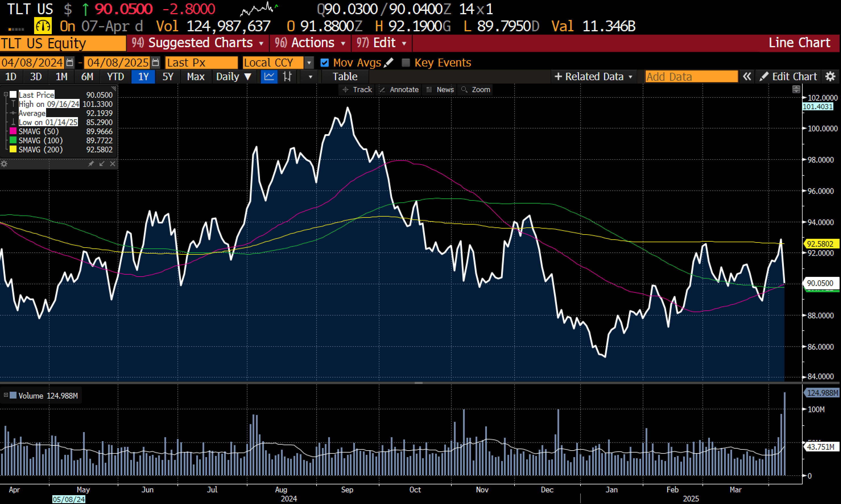This screenshot has width=841, height=504.
Task: Click the yellow gauge icon
Action: [x=43, y=26]
